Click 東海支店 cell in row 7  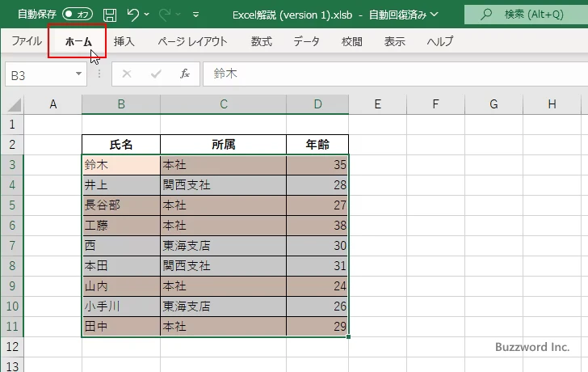click(224, 246)
